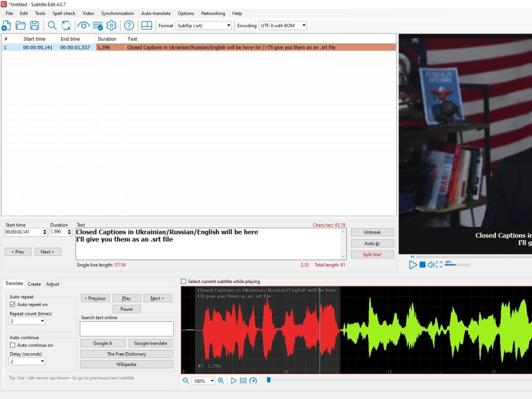This screenshot has width=532, height=399.
Task: Play selection from waveform toolbar
Action: pyautogui.click(x=234, y=381)
